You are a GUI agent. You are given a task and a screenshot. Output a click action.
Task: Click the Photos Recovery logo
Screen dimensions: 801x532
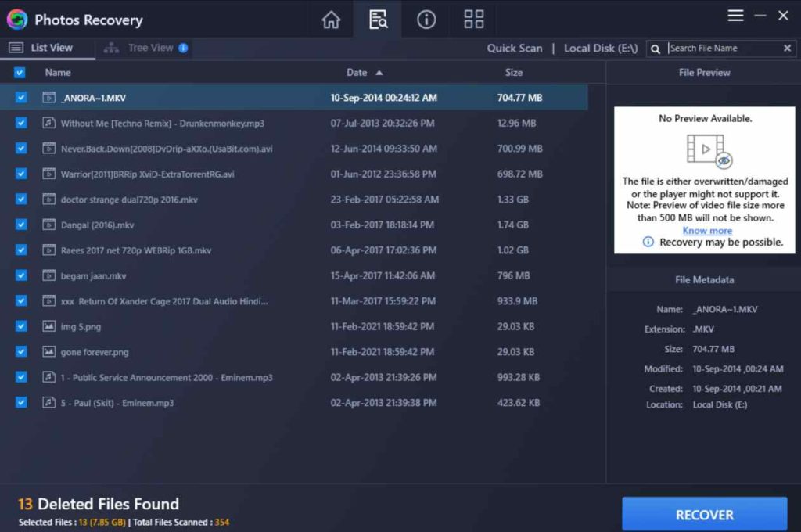tap(17, 20)
